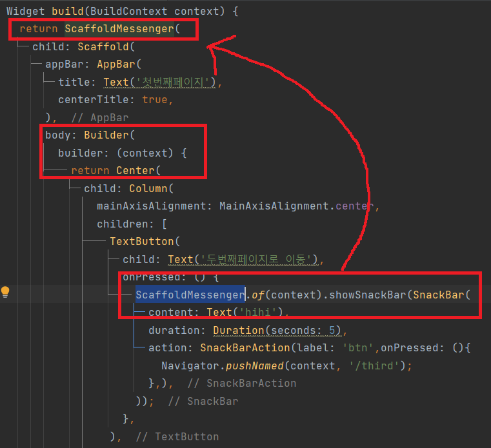Click the '// SnackBarAction' closing comment
The height and width of the screenshot is (448, 491).
(242, 384)
